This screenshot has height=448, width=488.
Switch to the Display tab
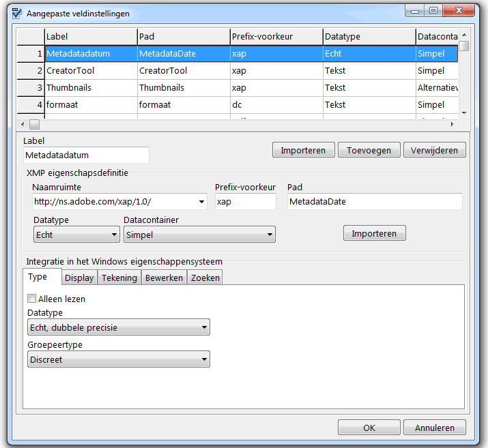pos(79,278)
